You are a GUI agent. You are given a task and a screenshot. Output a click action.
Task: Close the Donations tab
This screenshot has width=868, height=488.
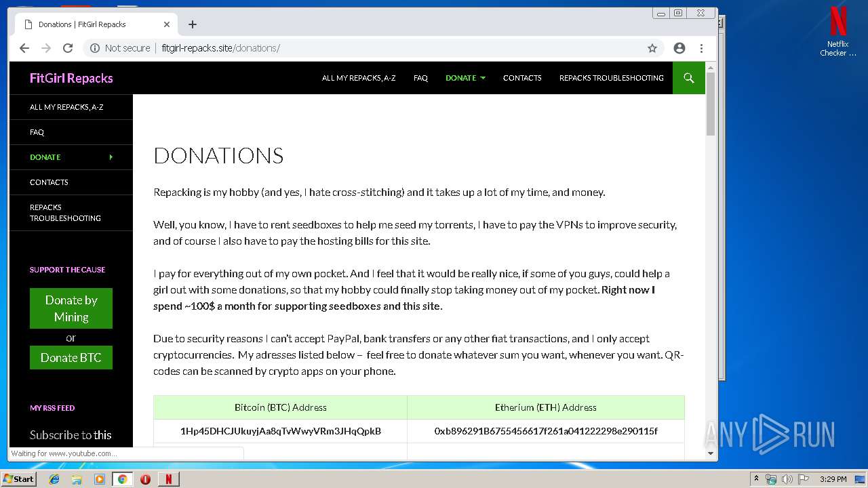(x=167, y=24)
